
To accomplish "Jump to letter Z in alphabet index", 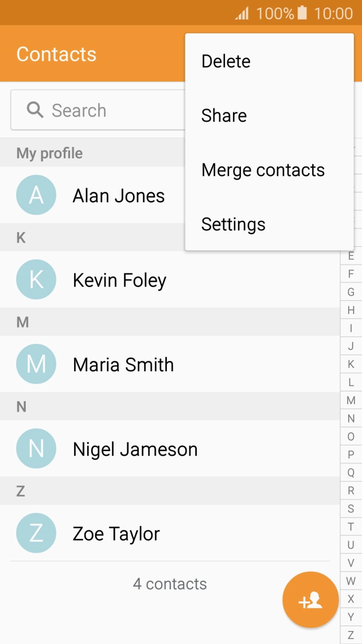I will click(x=351, y=635).
